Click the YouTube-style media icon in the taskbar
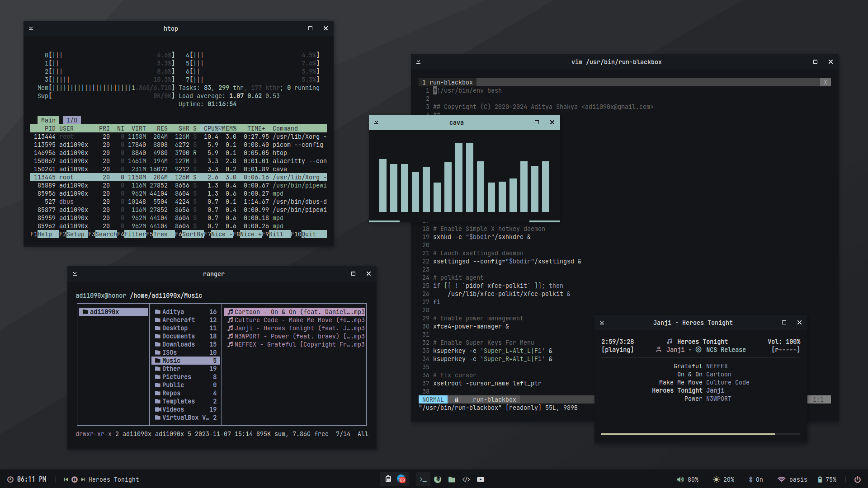This screenshot has width=868, height=488. [x=481, y=479]
